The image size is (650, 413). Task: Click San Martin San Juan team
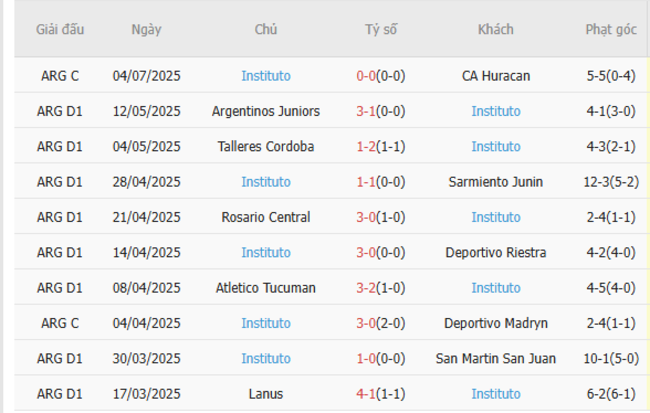(x=496, y=359)
